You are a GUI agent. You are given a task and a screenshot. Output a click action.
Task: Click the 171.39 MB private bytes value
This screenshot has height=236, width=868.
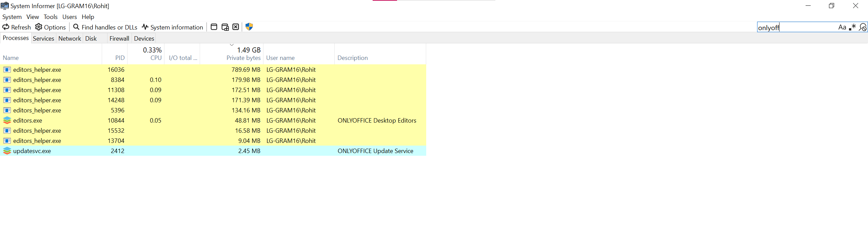point(246,100)
